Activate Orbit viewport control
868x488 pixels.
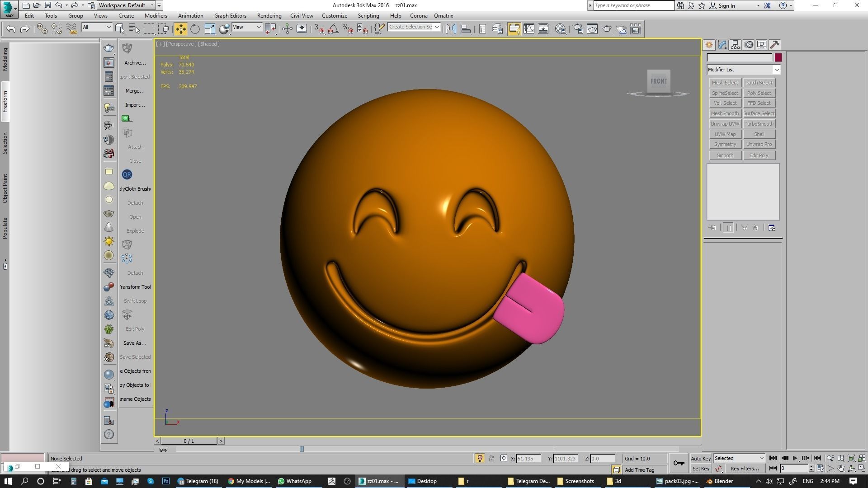click(x=851, y=469)
